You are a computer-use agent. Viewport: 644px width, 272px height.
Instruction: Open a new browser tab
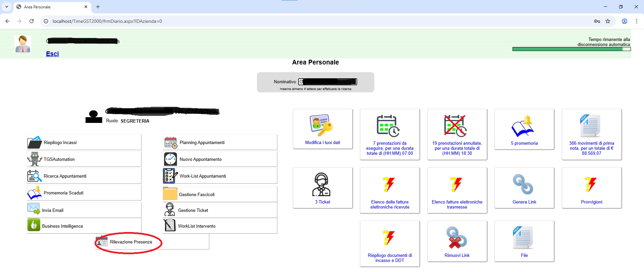point(98,7)
